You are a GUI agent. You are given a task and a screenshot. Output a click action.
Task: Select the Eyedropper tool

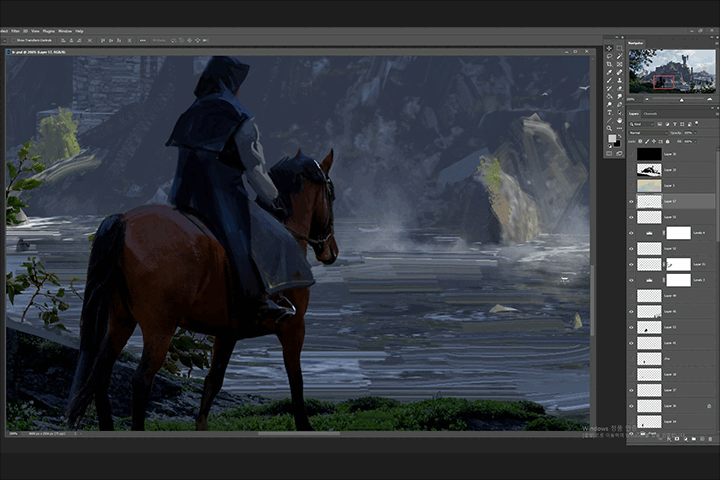tap(609, 72)
